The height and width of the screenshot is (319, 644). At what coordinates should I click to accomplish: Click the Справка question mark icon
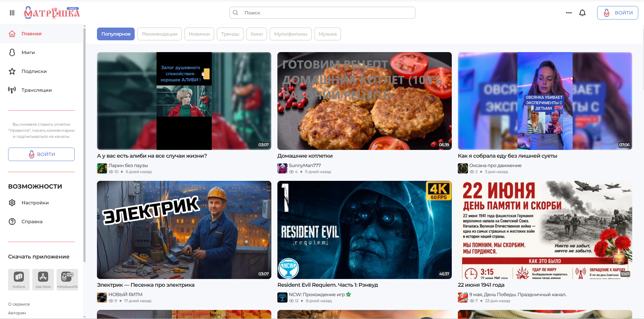(x=12, y=222)
